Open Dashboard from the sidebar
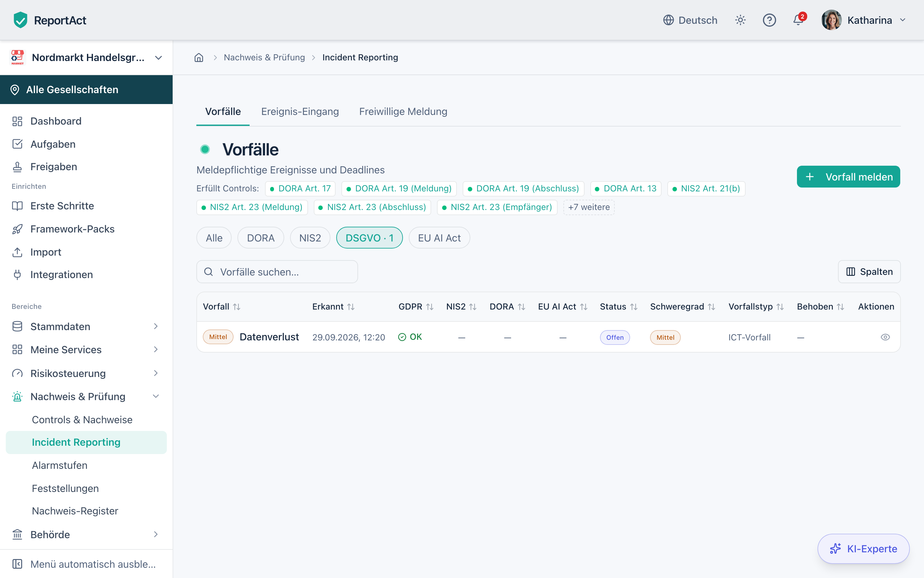The image size is (924, 578). [x=86, y=121]
